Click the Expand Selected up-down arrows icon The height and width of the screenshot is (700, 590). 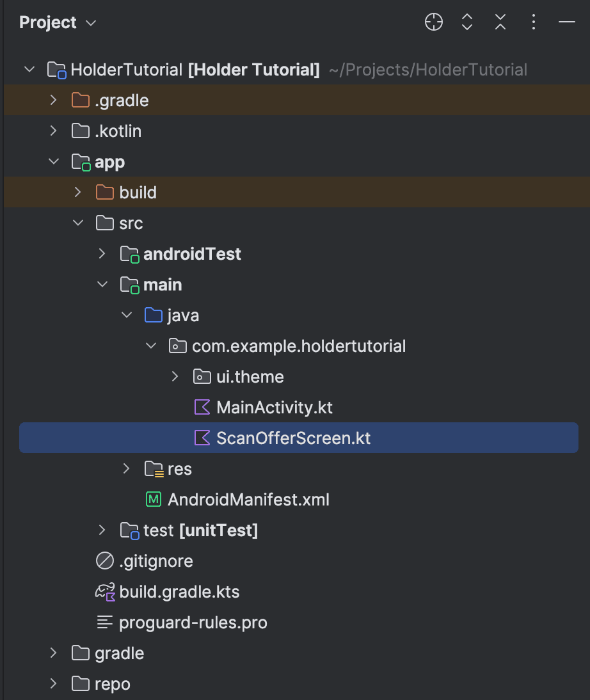click(467, 22)
